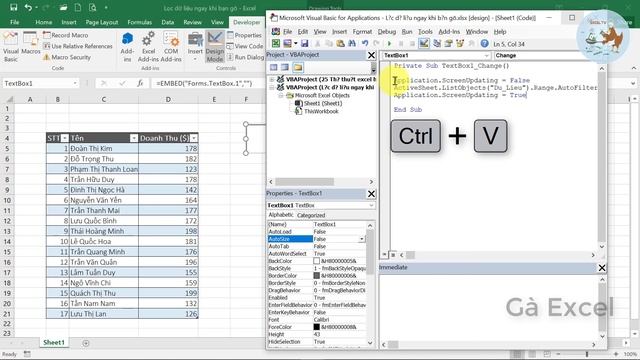The image size is (640, 360).
Task: Click the ForeColor swatch in Properties
Action: 316,327
